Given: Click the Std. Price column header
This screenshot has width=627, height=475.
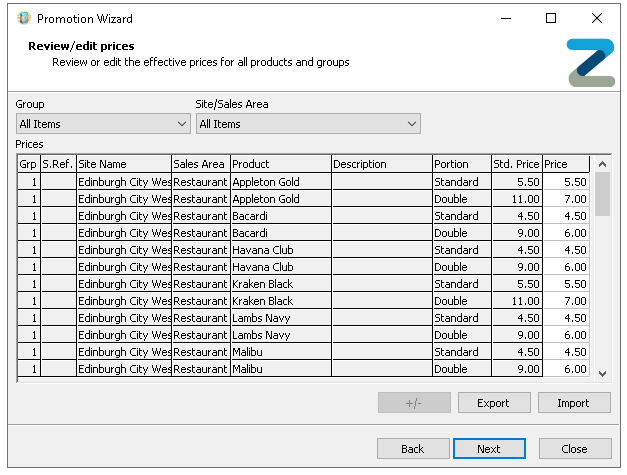Looking at the screenshot, I should (x=516, y=164).
